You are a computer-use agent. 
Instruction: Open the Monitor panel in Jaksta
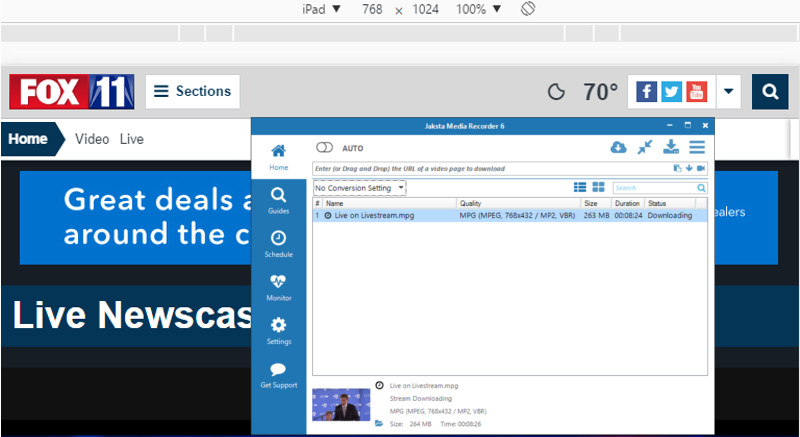279,288
